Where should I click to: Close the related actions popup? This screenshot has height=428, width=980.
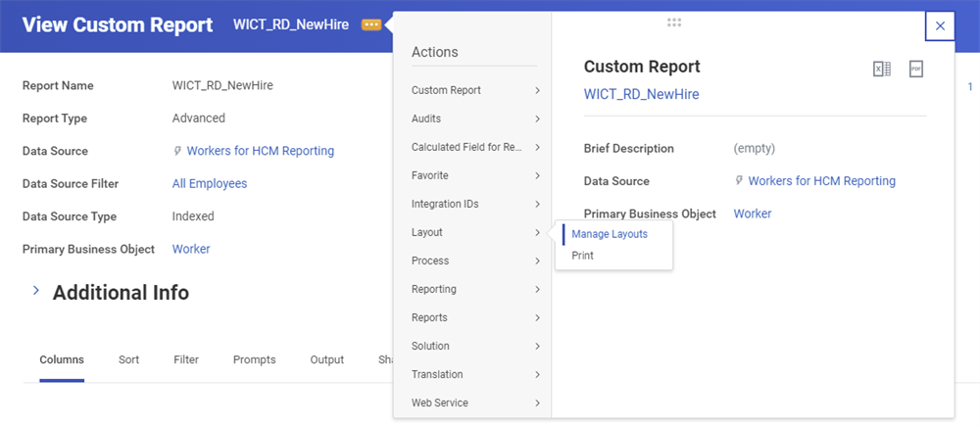(x=940, y=26)
